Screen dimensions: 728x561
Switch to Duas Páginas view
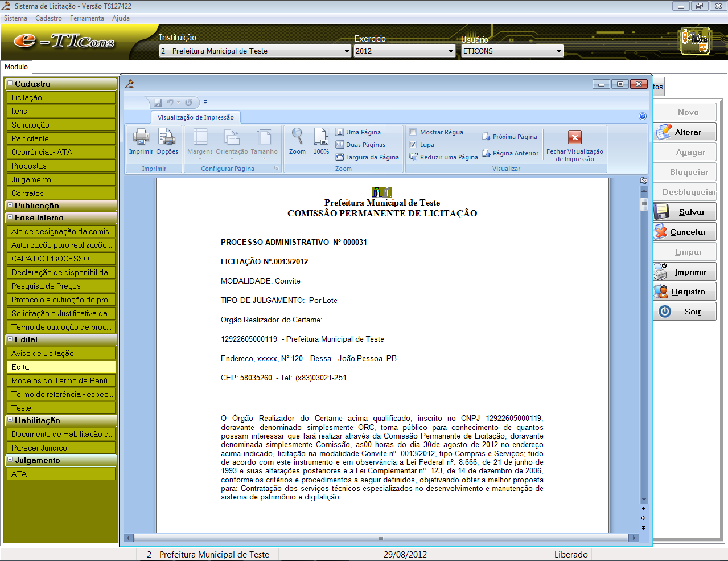(360, 145)
